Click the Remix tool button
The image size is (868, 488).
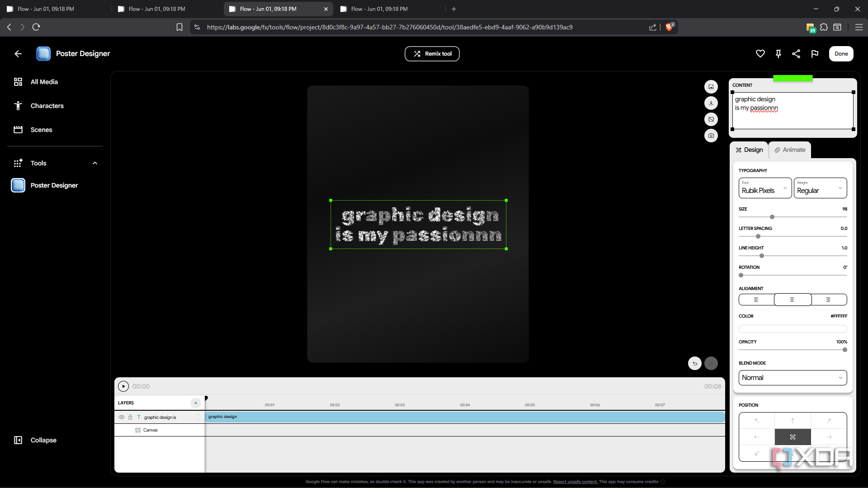coord(432,54)
